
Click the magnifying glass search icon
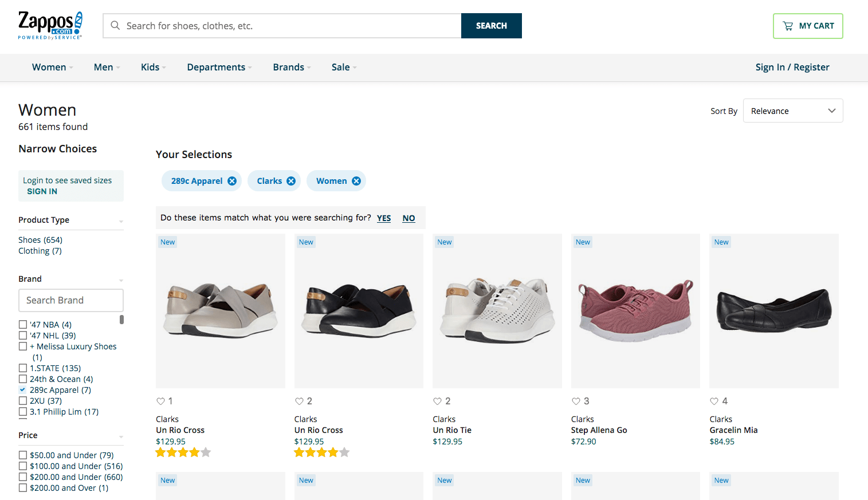click(x=115, y=25)
